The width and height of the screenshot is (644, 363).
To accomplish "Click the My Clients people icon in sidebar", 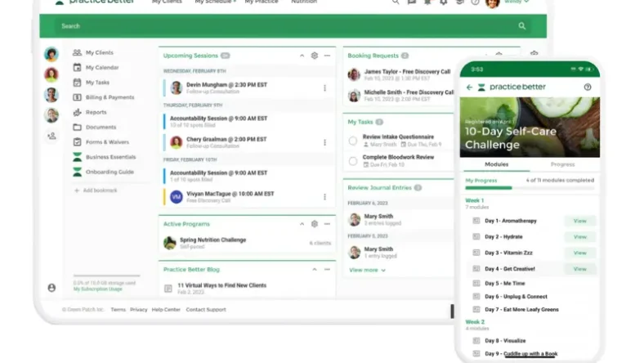I will (77, 52).
